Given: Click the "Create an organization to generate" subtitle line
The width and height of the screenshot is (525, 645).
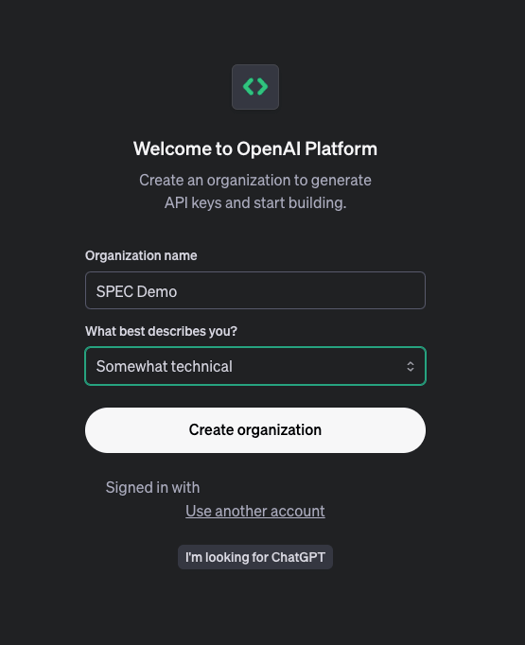Looking at the screenshot, I should (x=255, y=180).
